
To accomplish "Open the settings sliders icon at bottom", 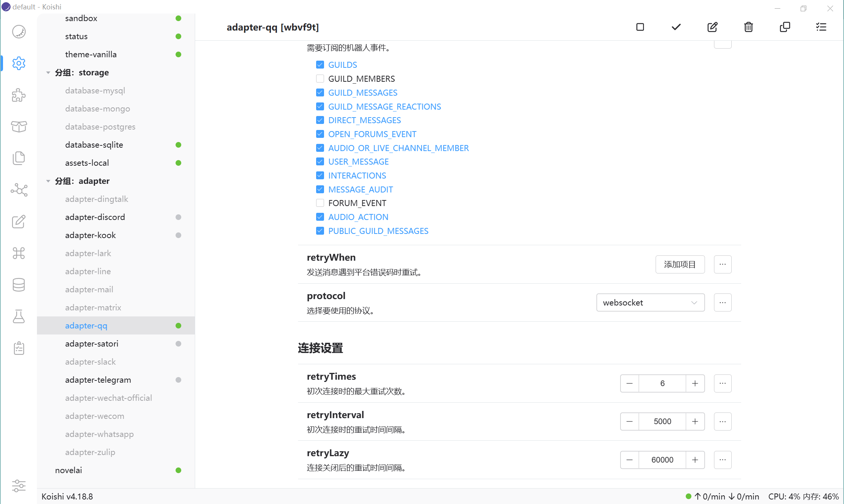I will coord(19,486).
